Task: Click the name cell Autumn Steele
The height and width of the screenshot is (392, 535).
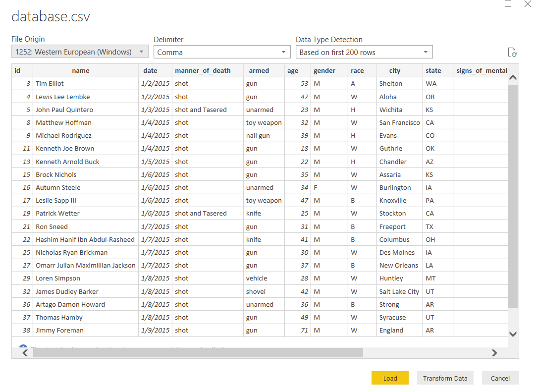Action: click(86, 188)
